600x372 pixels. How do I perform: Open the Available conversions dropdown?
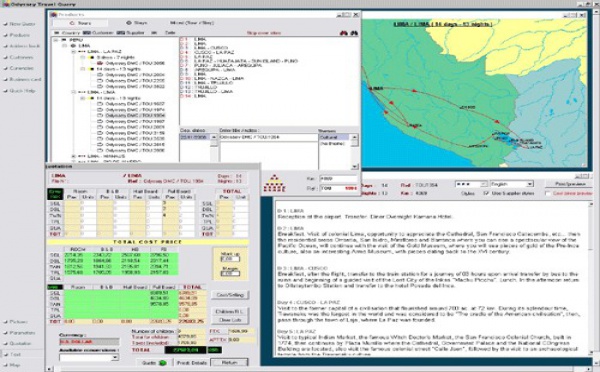click(89, 357)
